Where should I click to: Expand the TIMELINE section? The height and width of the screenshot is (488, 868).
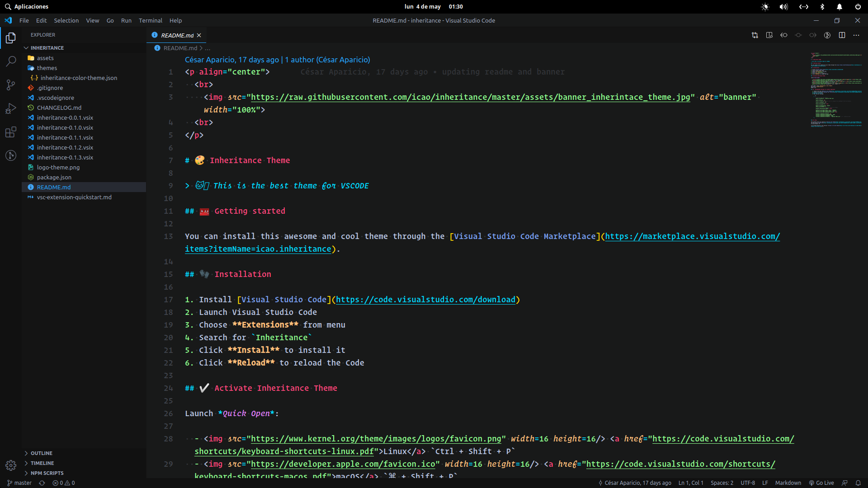(42, 463)
